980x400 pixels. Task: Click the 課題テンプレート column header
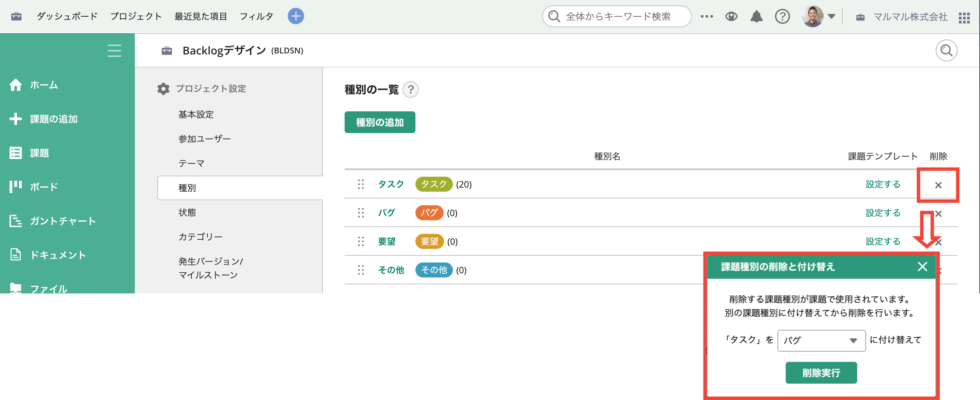(883, 156)
